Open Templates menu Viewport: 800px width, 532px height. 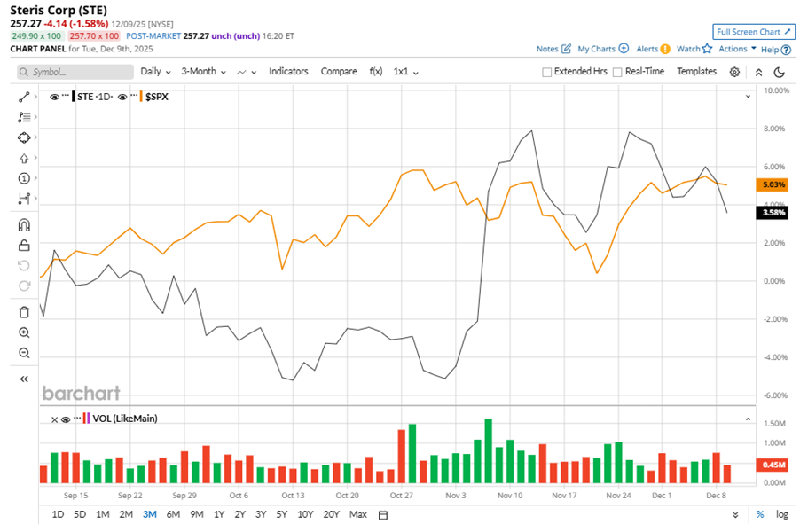point(696,72)
